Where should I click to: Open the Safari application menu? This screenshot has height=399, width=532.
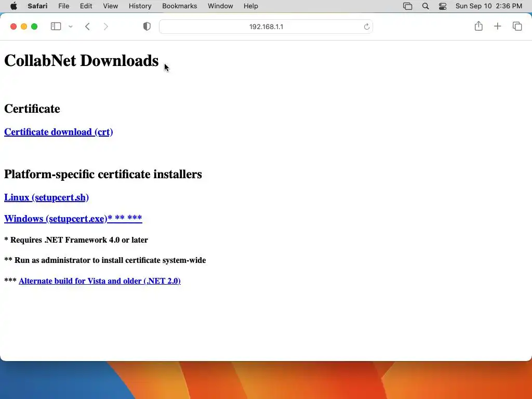click(37, 6)
